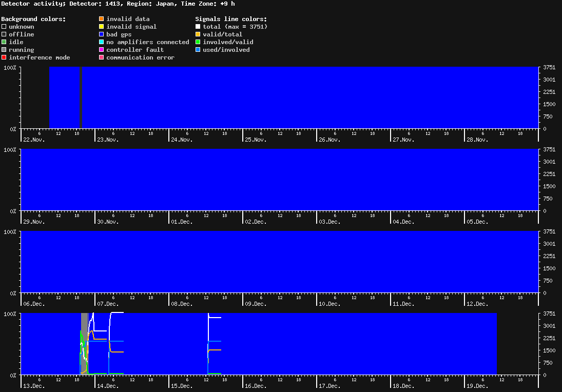Click the gray running legend swatch
The height and width of the screenshot is (392, 562).
coord(4,50)
